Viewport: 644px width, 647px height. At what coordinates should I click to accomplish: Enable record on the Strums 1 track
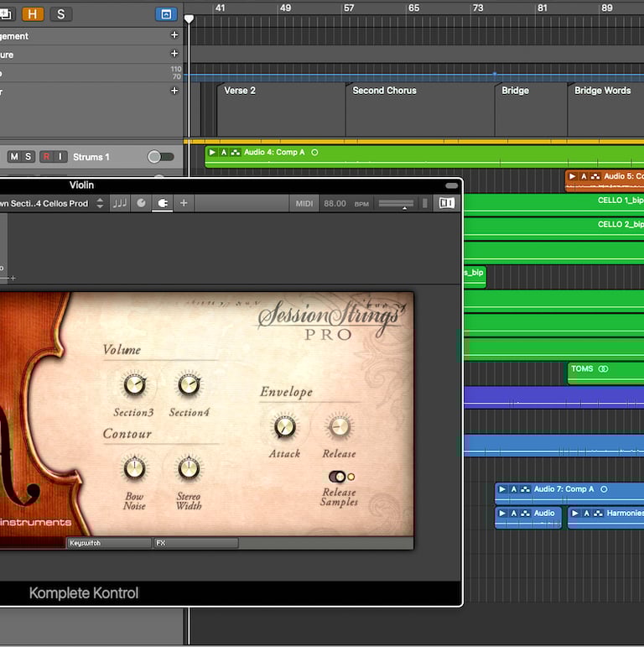46,157
